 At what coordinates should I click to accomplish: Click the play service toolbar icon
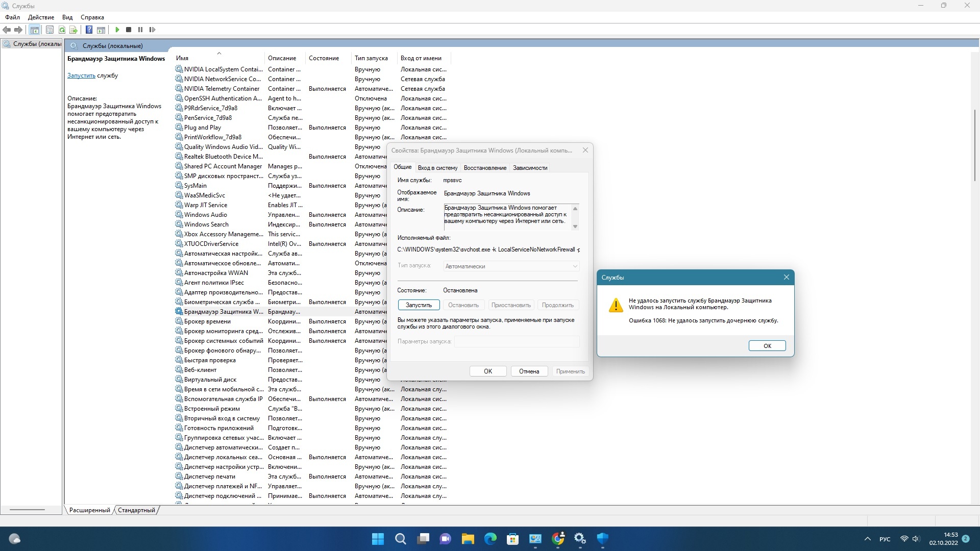[116, 30]
